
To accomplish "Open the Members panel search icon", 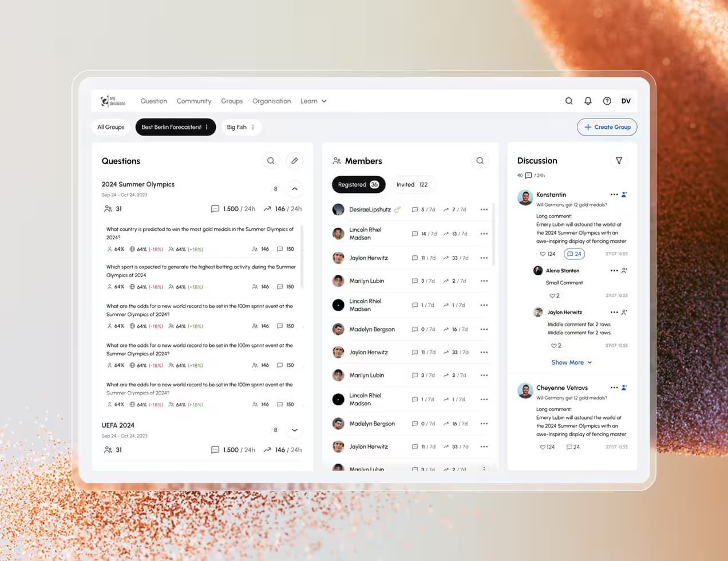I will coord(480,161).
